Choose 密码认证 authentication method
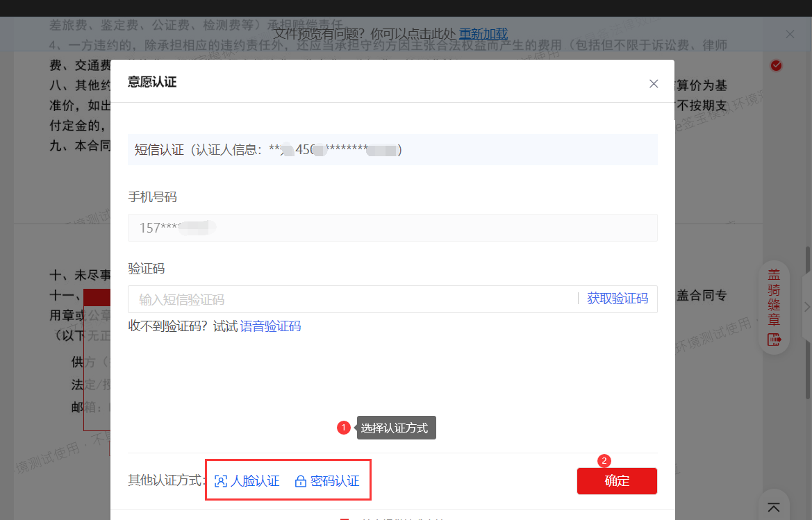 326,481
